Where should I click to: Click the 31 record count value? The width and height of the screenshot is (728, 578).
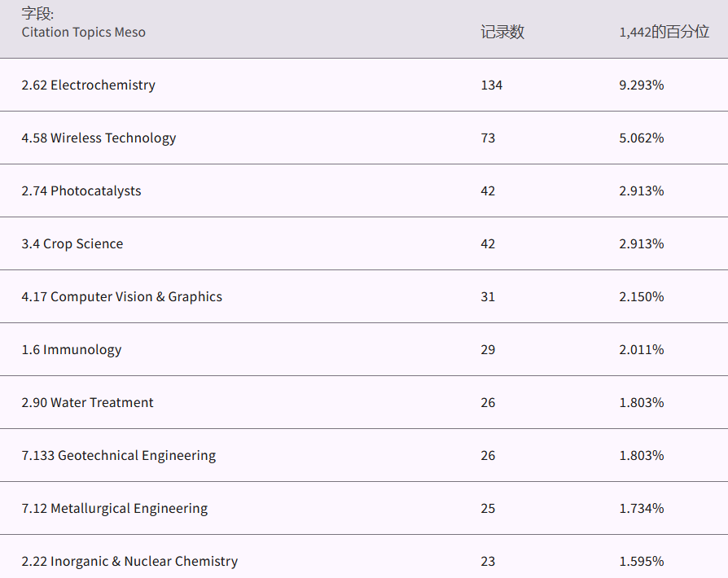[x=488, y=297]
